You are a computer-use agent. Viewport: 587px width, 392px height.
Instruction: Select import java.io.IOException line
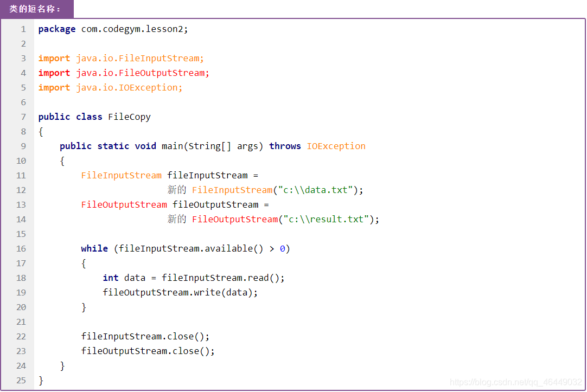point(110,87)
